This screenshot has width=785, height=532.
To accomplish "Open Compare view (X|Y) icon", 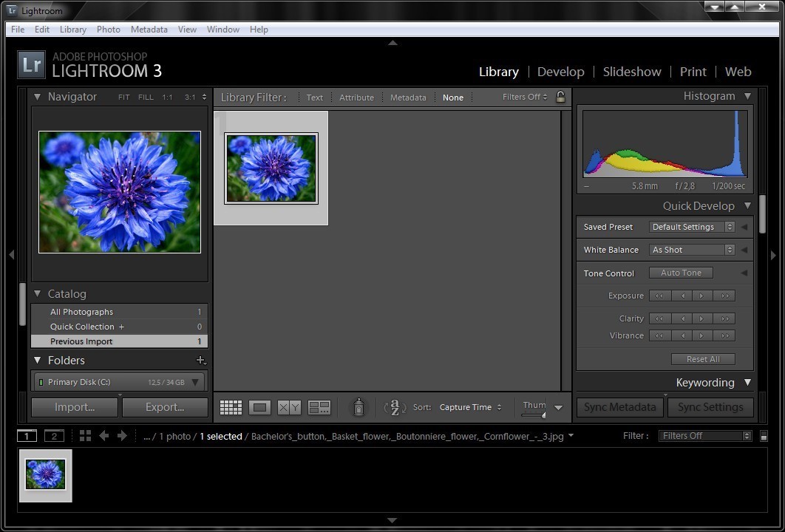I will coord(289,407).
